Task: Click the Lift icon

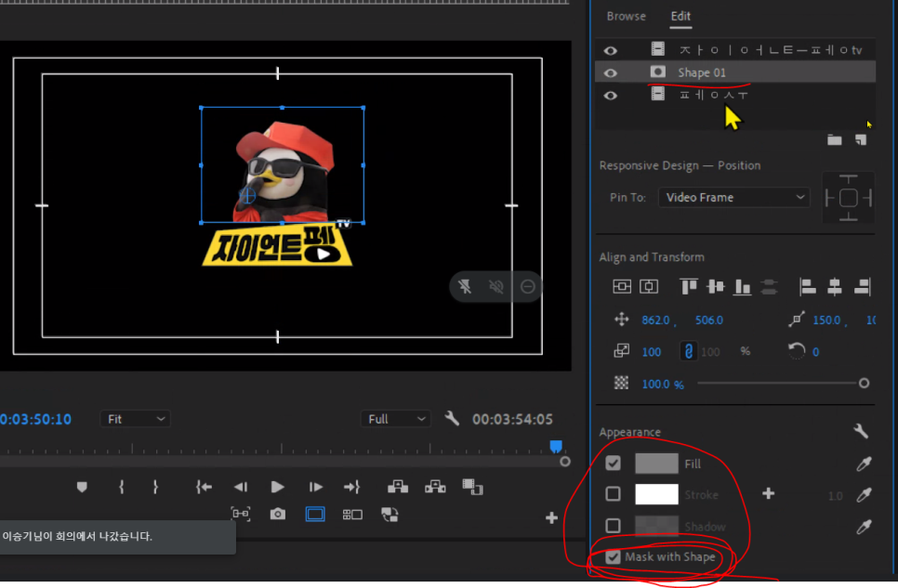Action: tap(398, 487)
